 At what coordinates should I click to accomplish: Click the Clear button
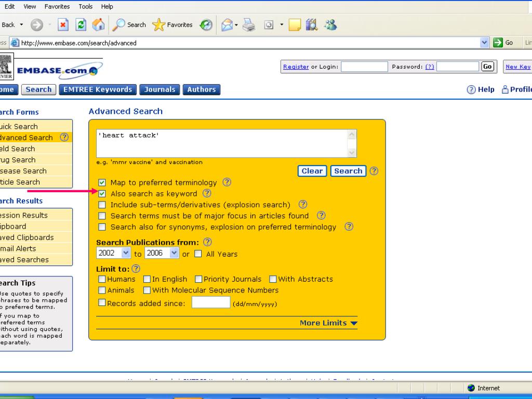(x=312, y=171)
